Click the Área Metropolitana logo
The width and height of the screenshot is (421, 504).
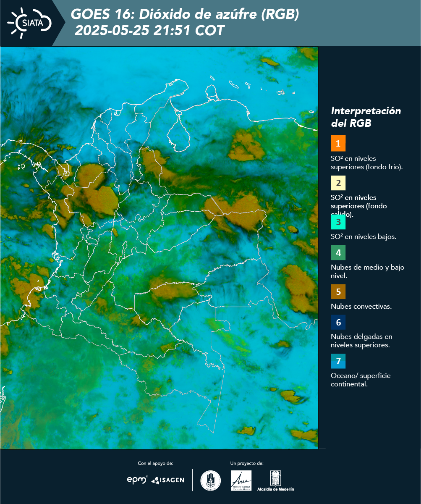(241, 480)
